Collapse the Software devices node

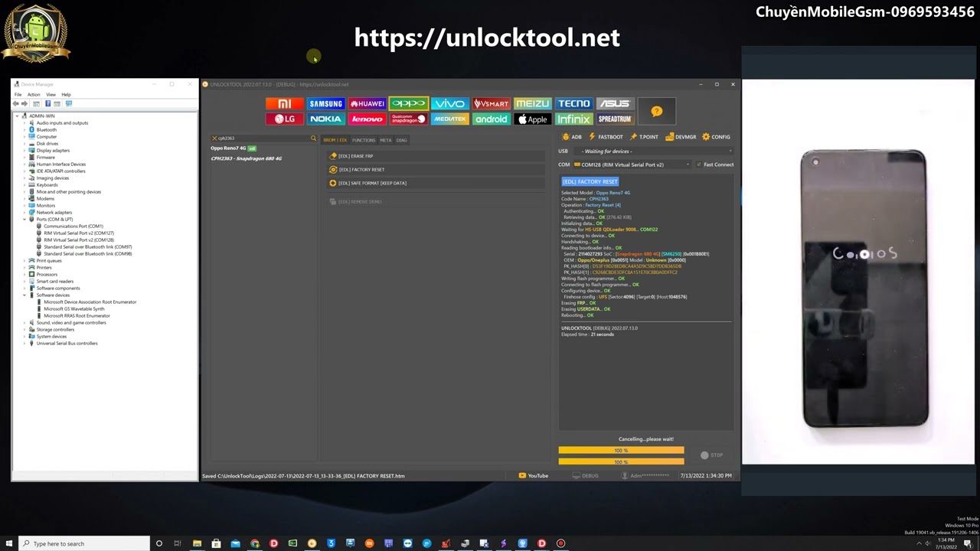(24, 295)
